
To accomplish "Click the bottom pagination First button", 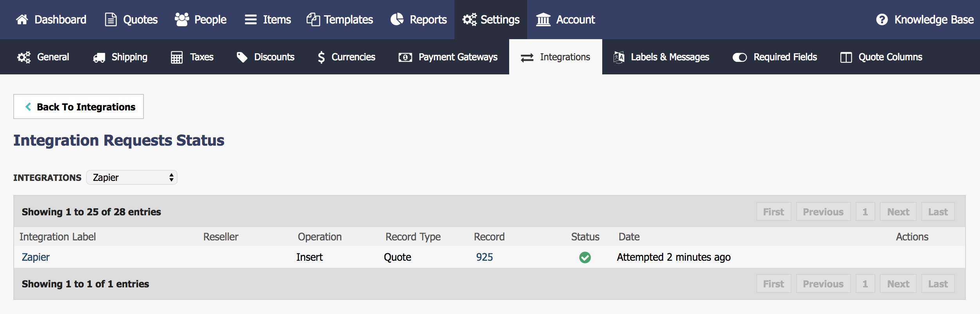I will click(x=774, y=284).
